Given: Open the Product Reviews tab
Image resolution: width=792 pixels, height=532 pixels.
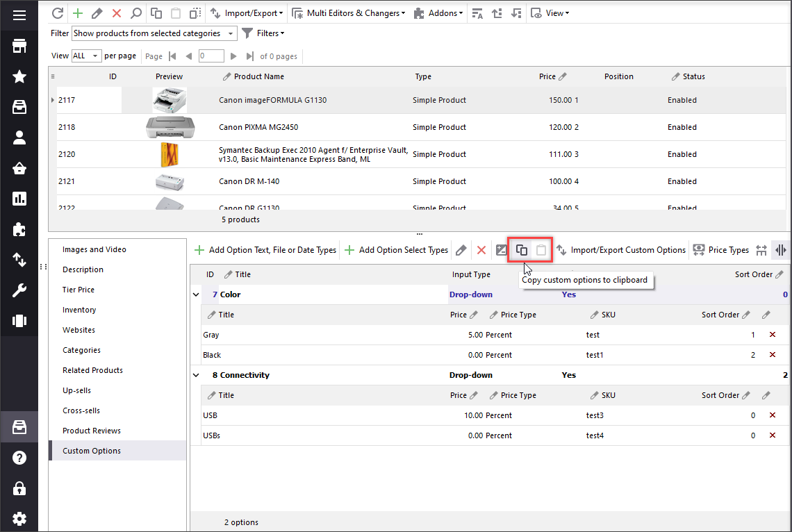Looking at the screenshot, I should pyautogui.click(x=92, y=431).
